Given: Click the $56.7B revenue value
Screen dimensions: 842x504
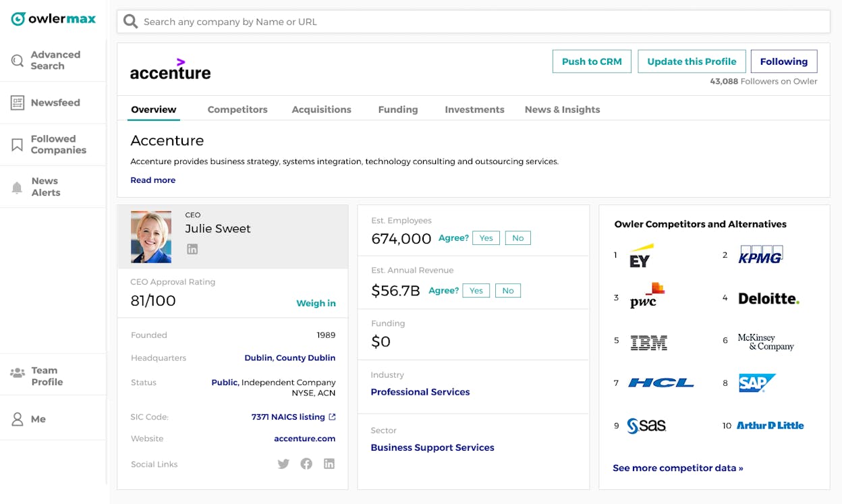Looking at the screenshot, I should coord(395,291).
